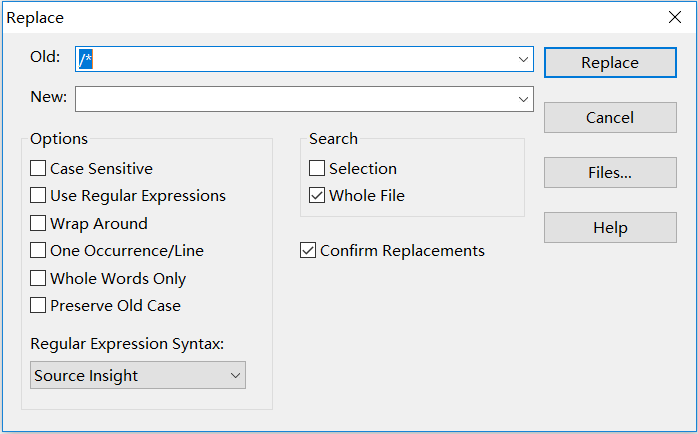The width and height of the screenshot is (698, 434).
Task: Uncheck the Whole File option
Action: click(x=317, y=196)
